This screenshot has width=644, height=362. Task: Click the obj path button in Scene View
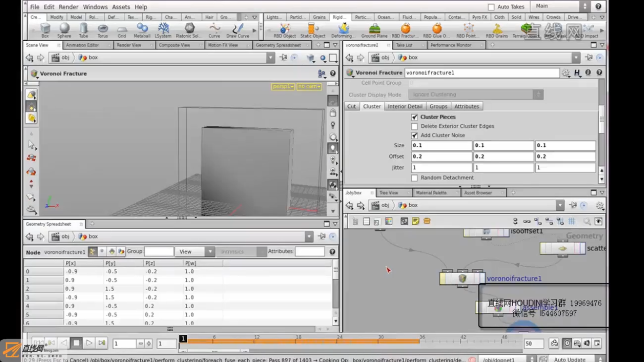click(60, 58)
